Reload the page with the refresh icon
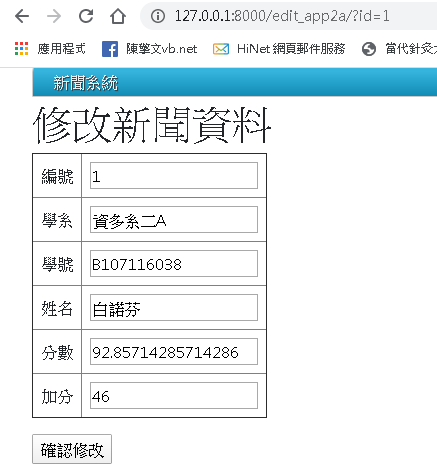The image size is (437, 473). 86,16
